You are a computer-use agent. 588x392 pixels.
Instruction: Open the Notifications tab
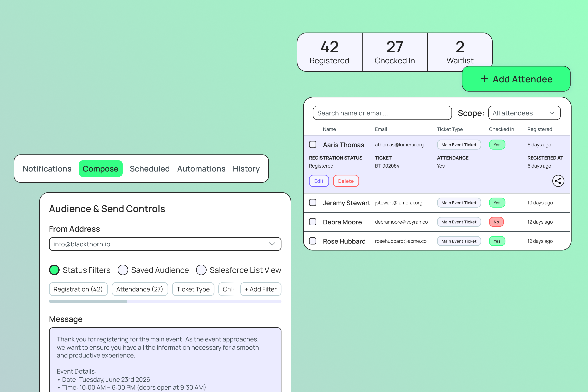(x=47, y=169)
